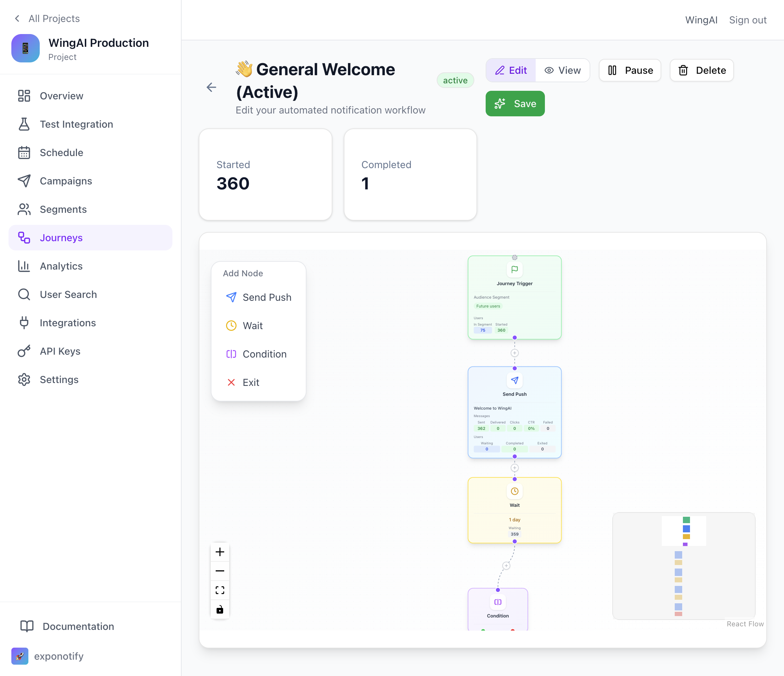This screenshot has width=784, height=676.
Task: Click the zoom out minus control
Action: coord(220,571)
